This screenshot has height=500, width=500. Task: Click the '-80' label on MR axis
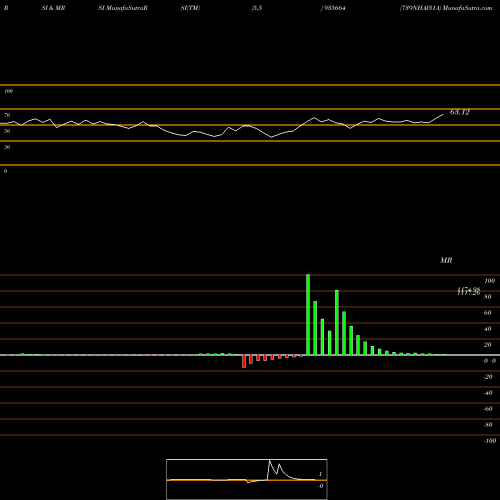(x=488, y=425)
